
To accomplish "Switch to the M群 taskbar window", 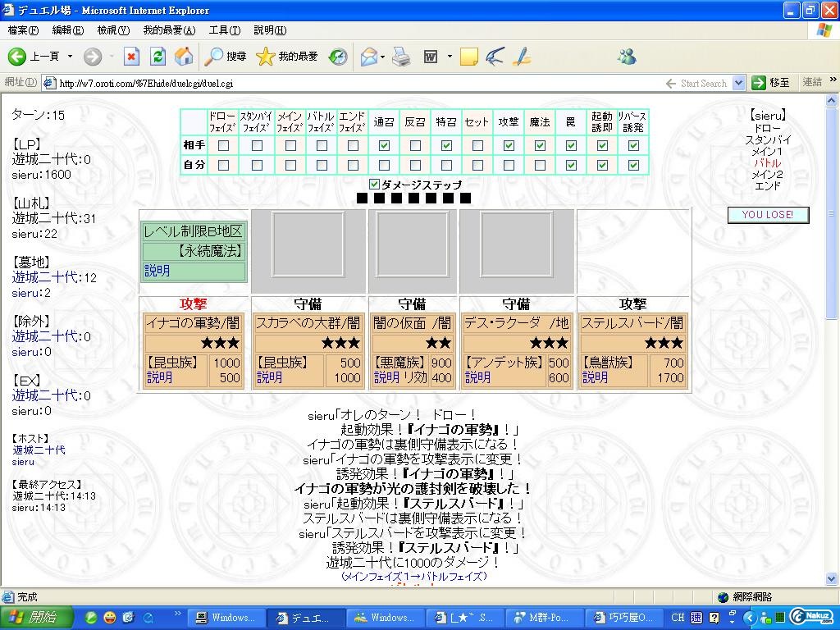I will coord(545,618).
